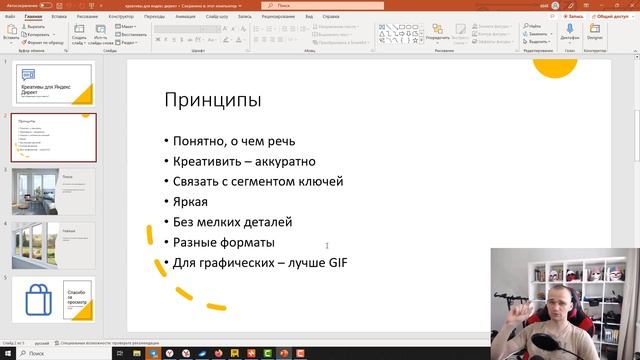The image size is (640, 360).
Task: Expand the Replace (Заменить) dropdown arrow
Action: pos(551,34)
